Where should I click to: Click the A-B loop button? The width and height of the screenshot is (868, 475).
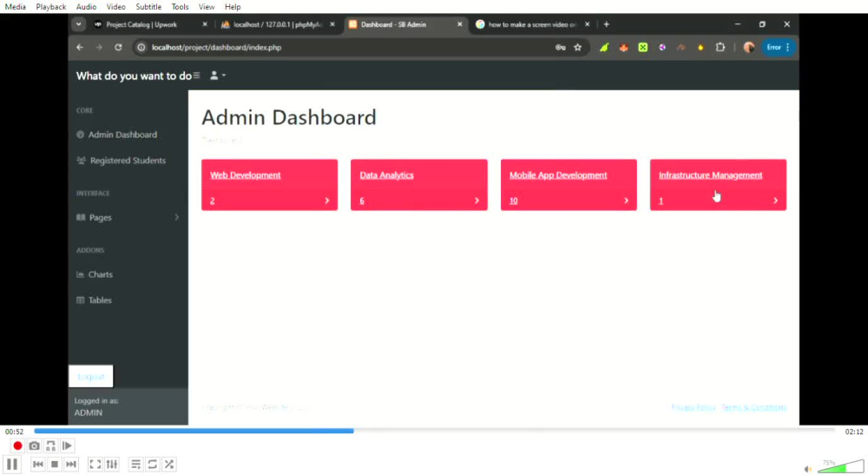pos(50,445)
